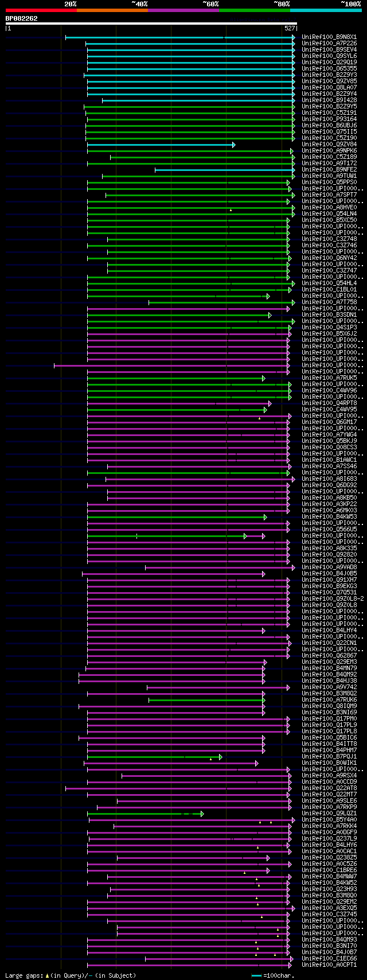Select the UniRef100_Q08CS3 label
The width and height of the screenshot is (367, 980).
click(x=329, y=448)
